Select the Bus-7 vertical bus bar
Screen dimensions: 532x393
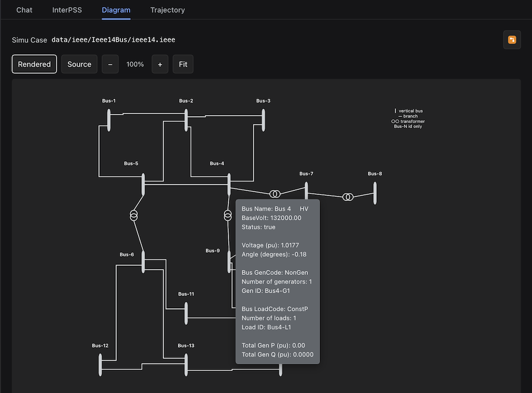click(x=306, y=191)
